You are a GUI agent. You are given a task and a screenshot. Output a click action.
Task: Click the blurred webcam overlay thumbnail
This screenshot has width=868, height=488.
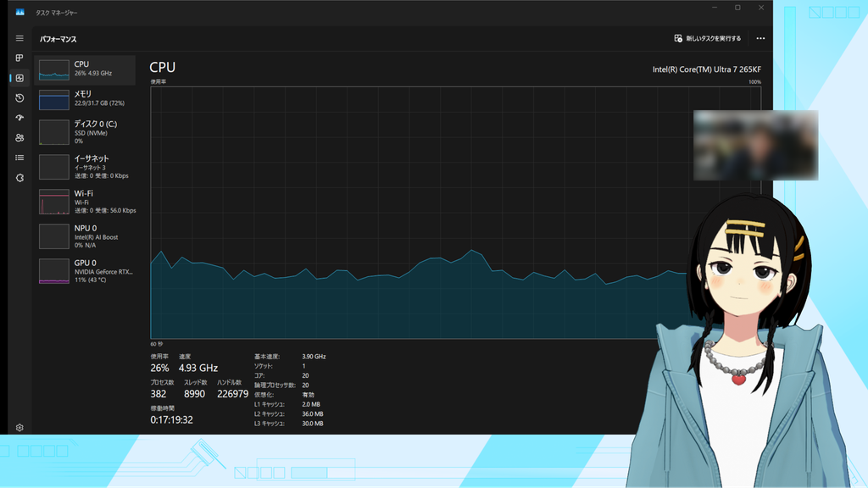point(755,145)
